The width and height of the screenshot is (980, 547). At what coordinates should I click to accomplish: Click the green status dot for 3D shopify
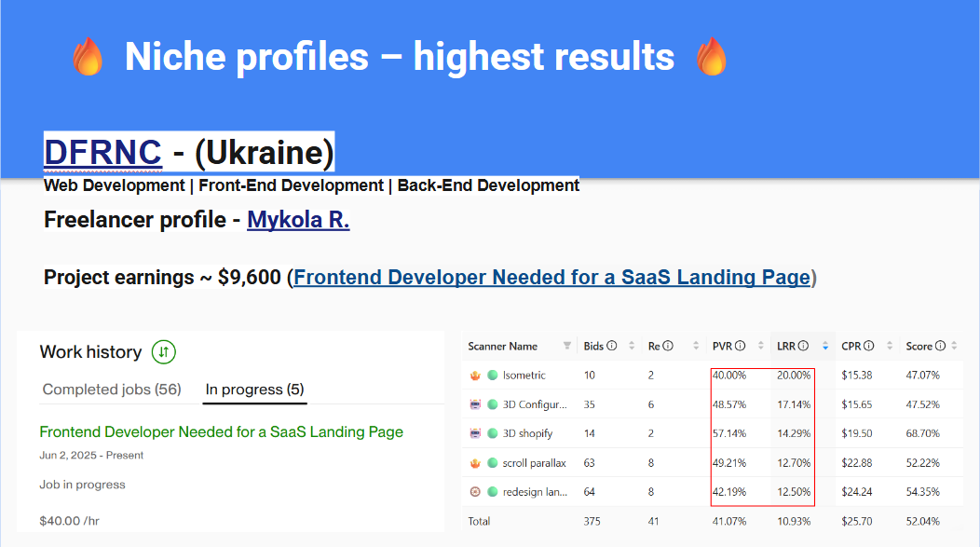[x=493, y=433]
